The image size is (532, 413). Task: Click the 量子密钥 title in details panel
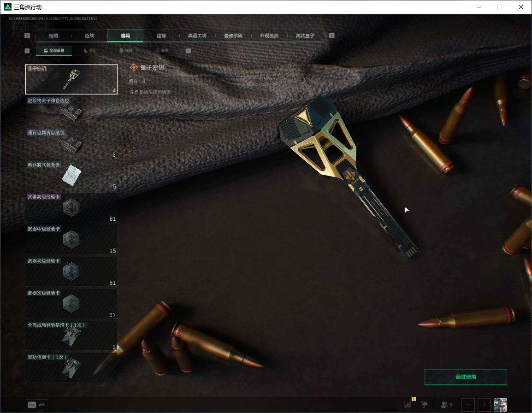pyautogui.click(x=152, y=68)
